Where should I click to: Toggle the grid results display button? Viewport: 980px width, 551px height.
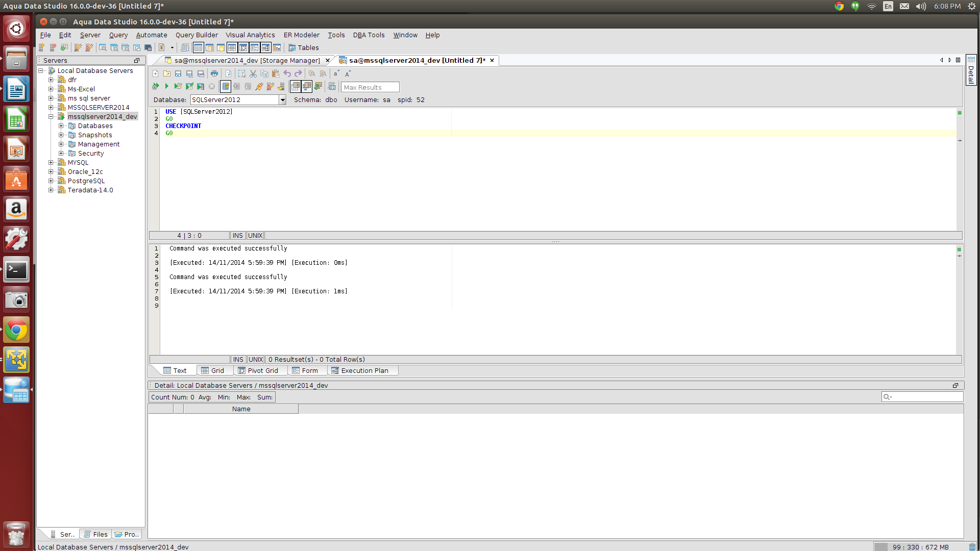(296, 86)
